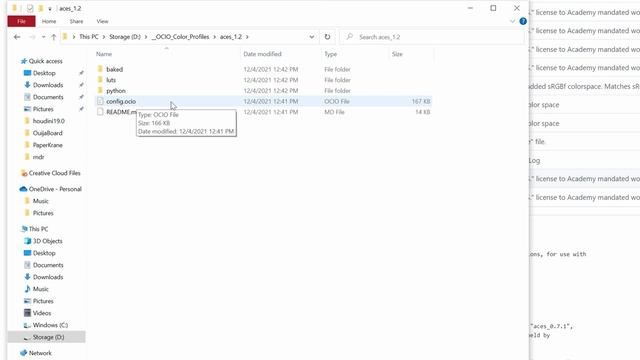Expand the ribbon chevron

(x=512, y=21)
